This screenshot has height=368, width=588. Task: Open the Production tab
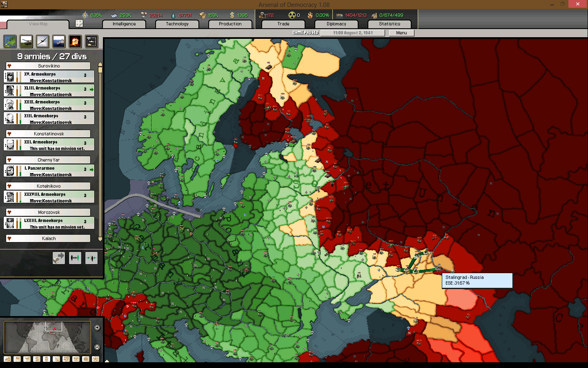click(230, 24)
